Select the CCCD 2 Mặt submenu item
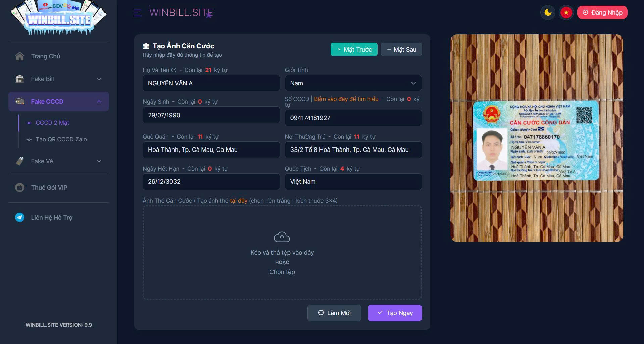The image size is (644, 344). pyautogui.click(x=52, y=123)
